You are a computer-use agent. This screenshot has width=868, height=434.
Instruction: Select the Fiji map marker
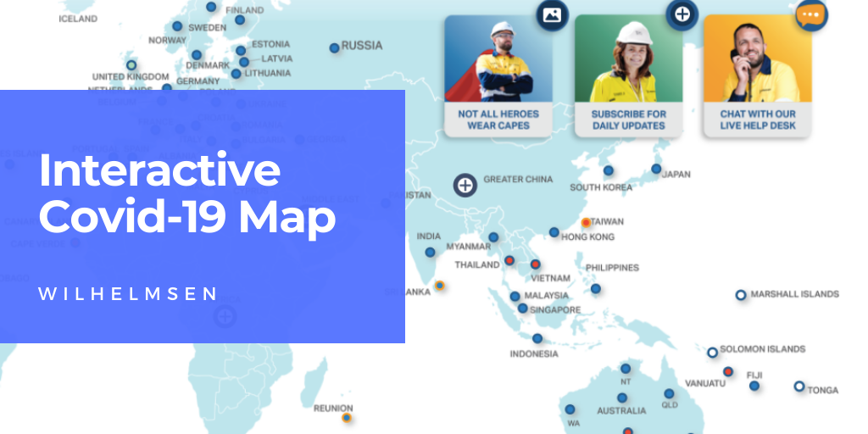coord(754,386)
